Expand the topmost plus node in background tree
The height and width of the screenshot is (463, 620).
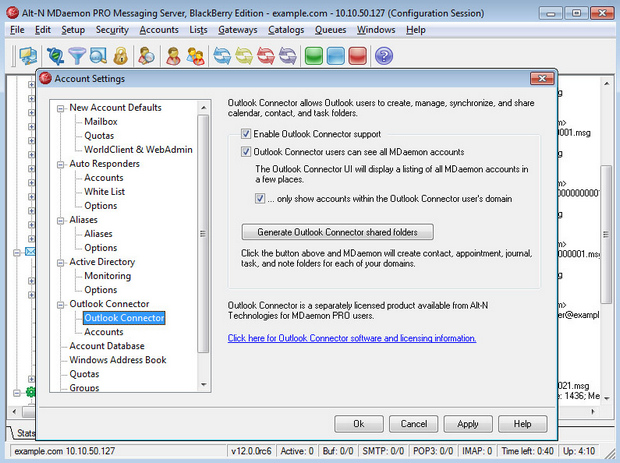tap(31, 84)
